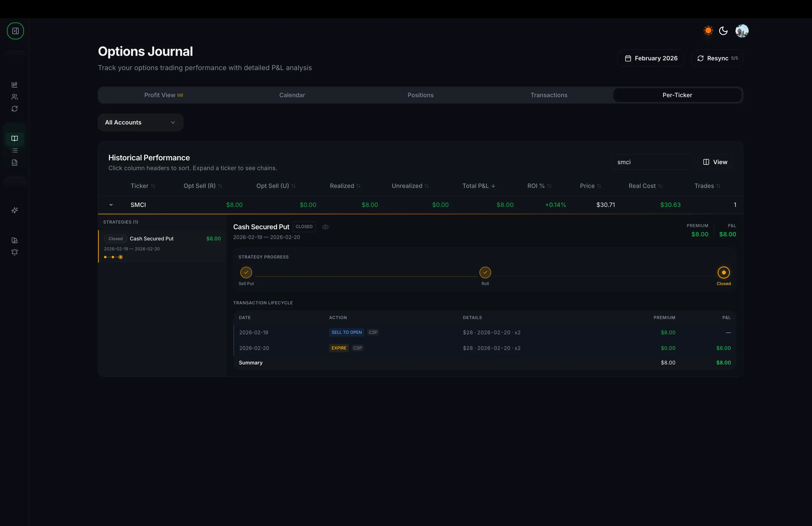Image resolution: width=812 pixels, height=526 pixels.
Task: Click the Closed progress step
Action: [724, 273]
